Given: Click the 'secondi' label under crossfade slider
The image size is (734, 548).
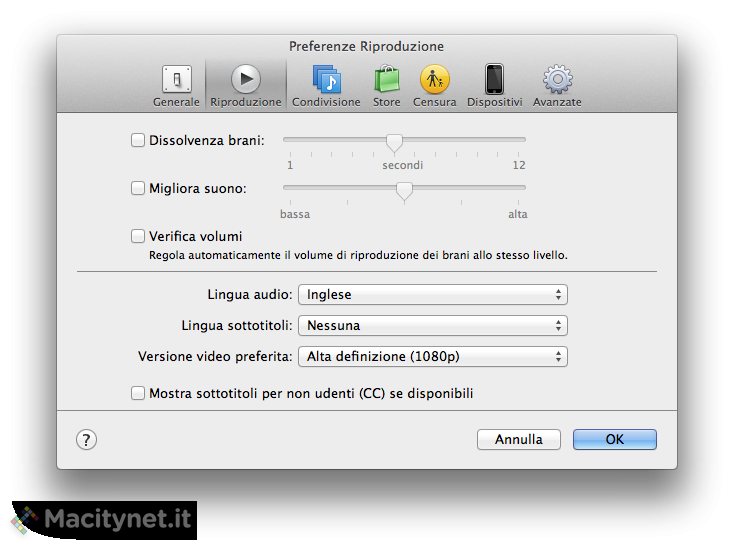Looking at the screenshot, I should point(403,165).
